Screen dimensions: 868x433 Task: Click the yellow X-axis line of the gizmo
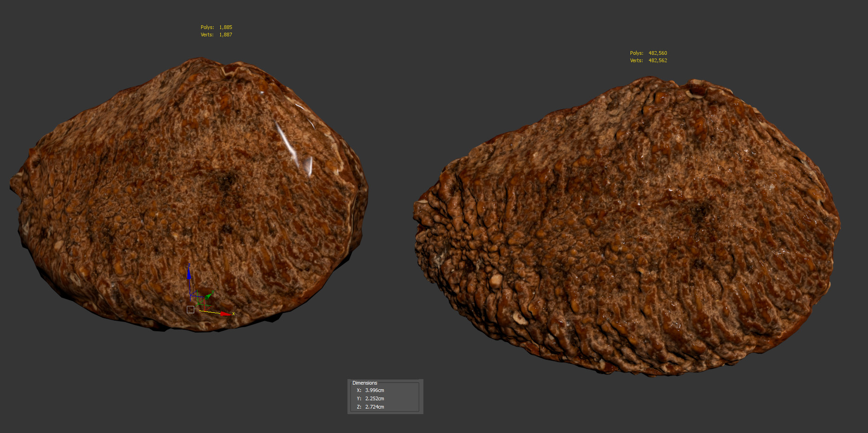[209, 312]
